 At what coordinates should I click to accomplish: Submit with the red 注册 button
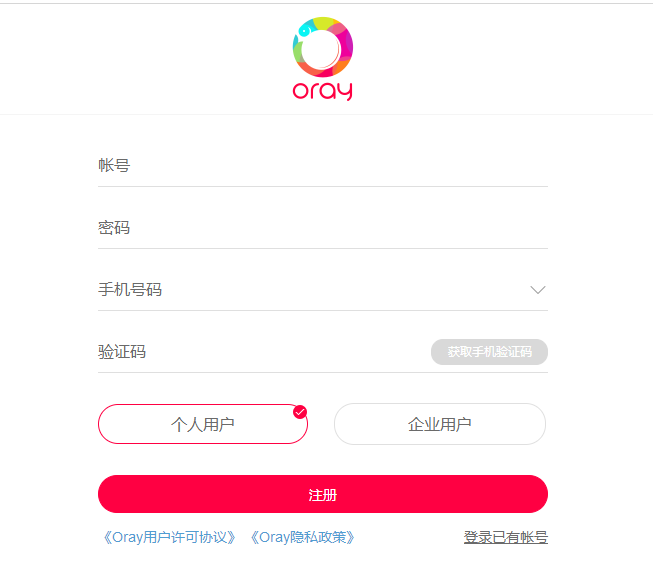click(322, 494)
